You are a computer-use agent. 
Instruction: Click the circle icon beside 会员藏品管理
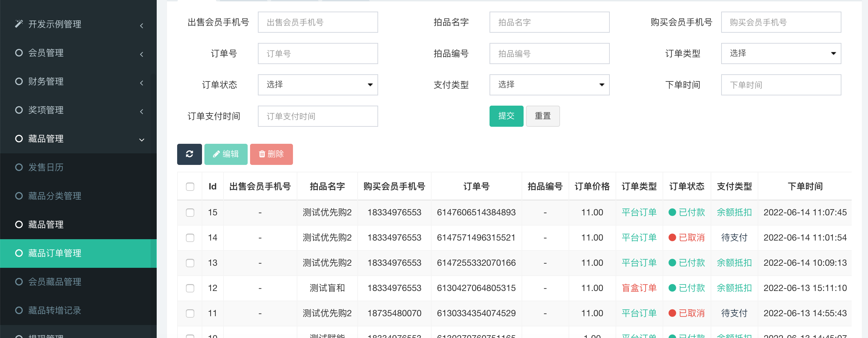[19, 282]
